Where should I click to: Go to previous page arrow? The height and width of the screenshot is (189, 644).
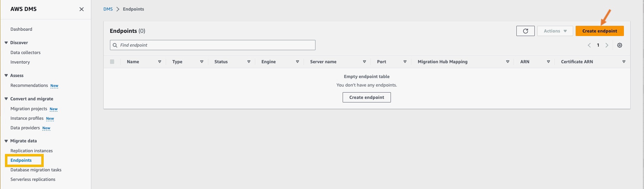(589, 45)
